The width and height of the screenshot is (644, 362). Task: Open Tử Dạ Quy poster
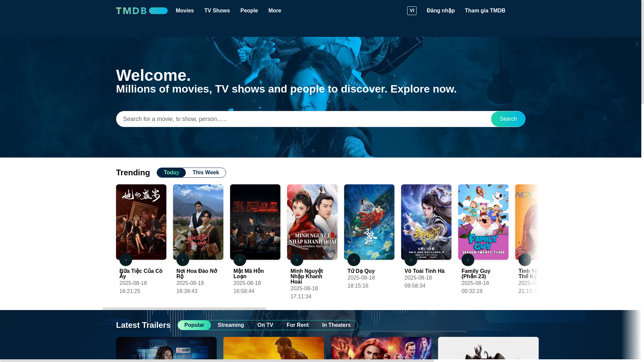[369, 222]
